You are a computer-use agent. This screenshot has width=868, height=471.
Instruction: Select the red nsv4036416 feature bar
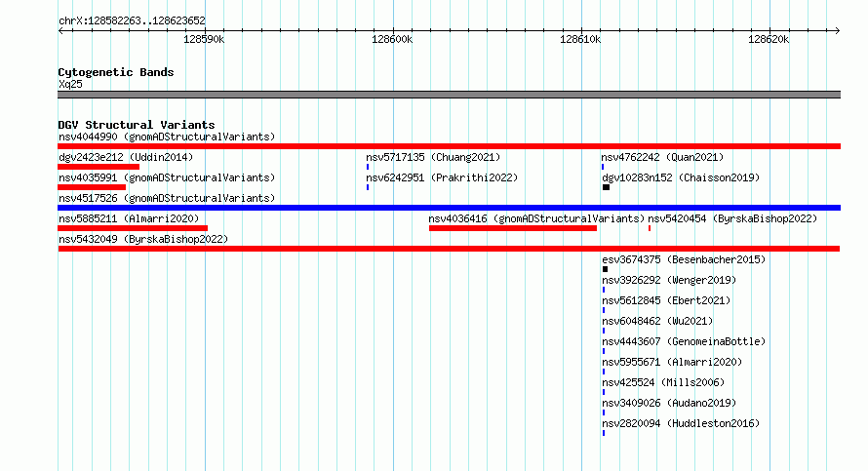[x=513, y=228]
